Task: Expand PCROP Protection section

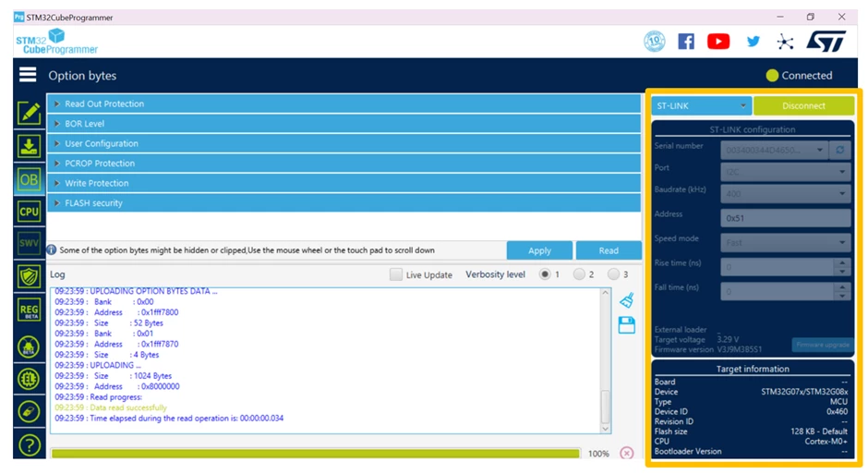Action: coord(344,164)
